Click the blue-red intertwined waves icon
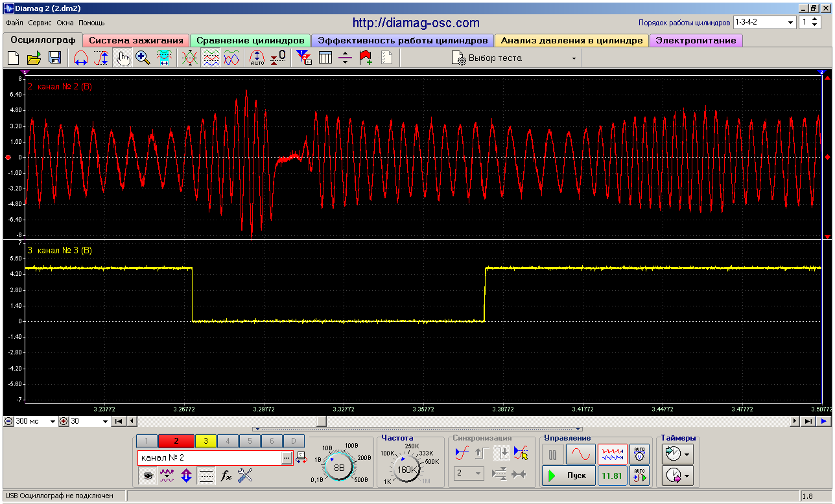 pos(231,58)
